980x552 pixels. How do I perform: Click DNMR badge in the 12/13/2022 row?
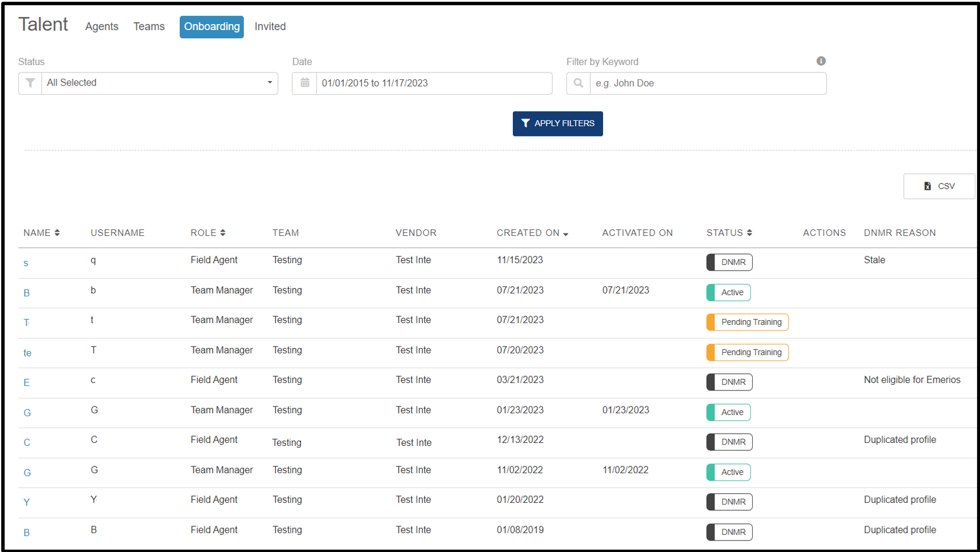pyautogui.click(x=729, y=442)
